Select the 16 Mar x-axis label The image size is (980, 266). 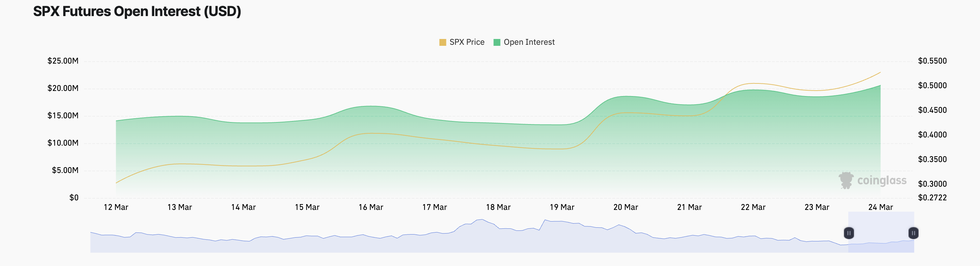[x=371, y=207]
